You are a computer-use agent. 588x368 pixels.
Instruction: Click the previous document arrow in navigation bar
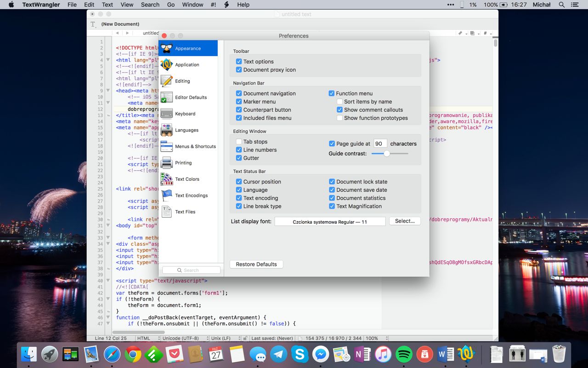pyautogui.click(x=117, y=33)
